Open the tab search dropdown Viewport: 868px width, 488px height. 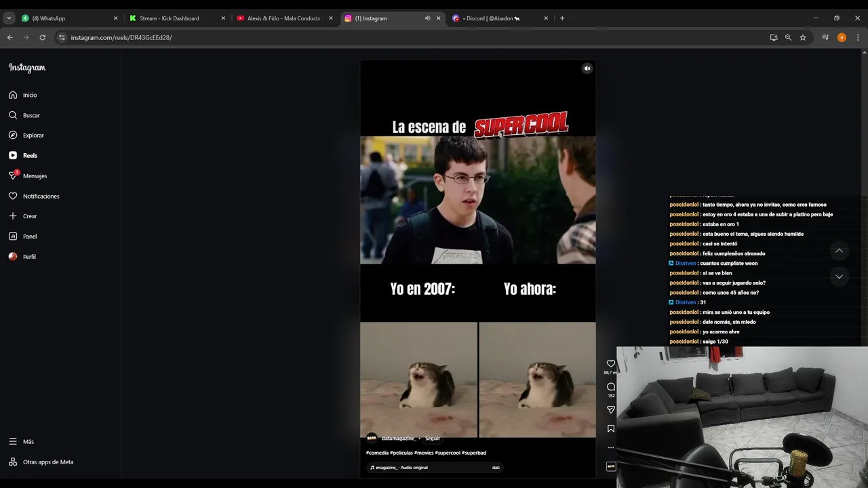9,18
